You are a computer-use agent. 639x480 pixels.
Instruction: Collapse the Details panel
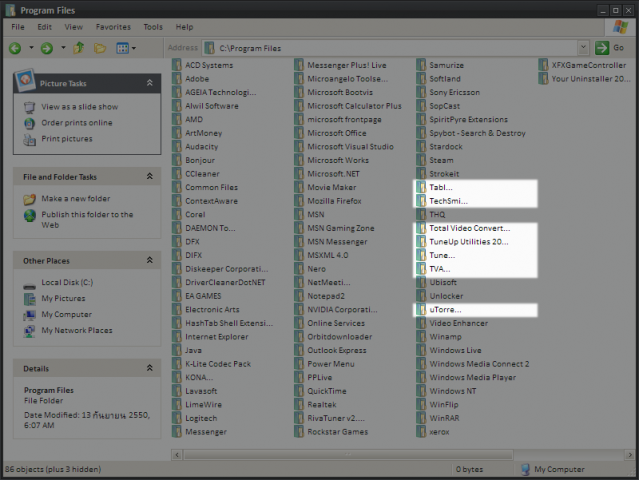tap(150, 368)
